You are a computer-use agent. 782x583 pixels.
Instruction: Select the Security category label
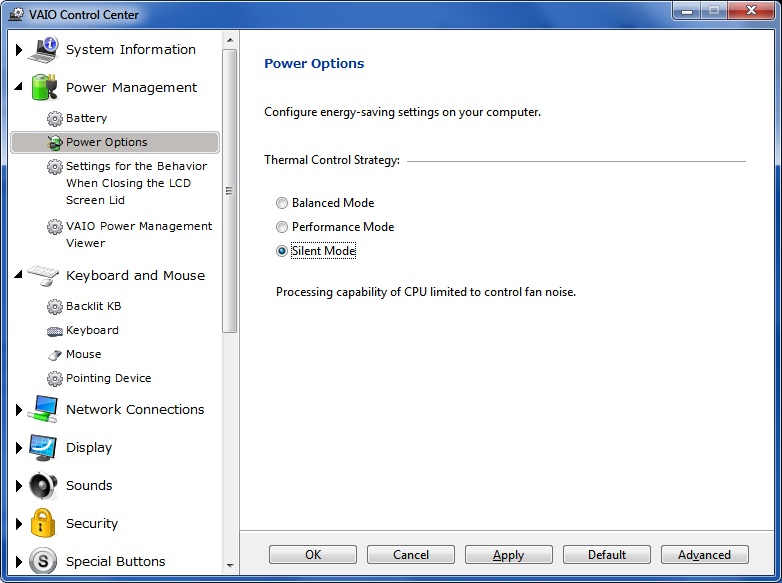point(92,524)
